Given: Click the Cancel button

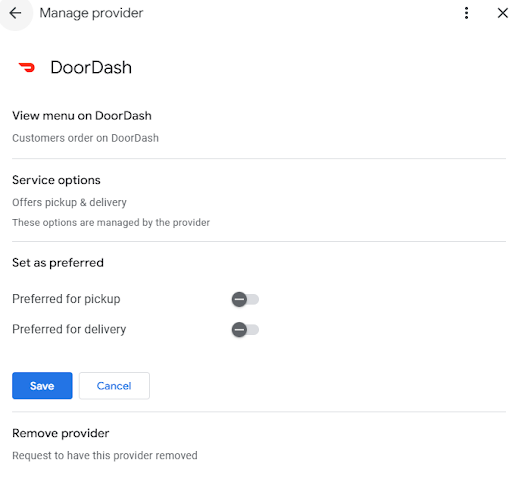Looking at the screenshot, I should click(114, 386).
